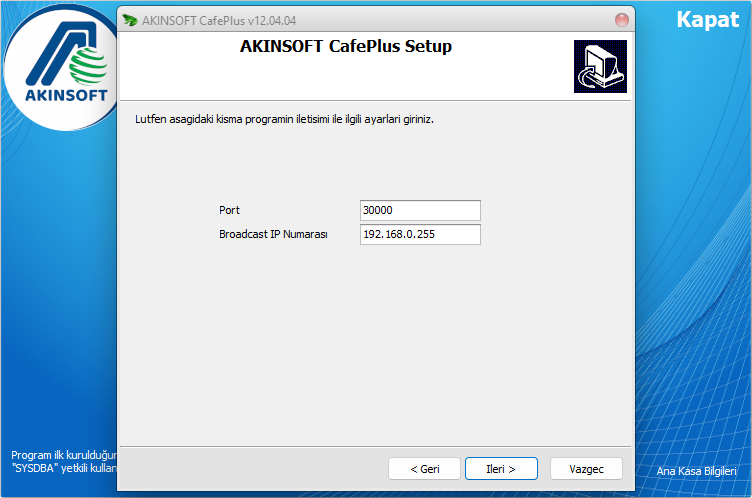Close the installer with the red round button
Screen dimensions: 752x498
pos(622,20)
